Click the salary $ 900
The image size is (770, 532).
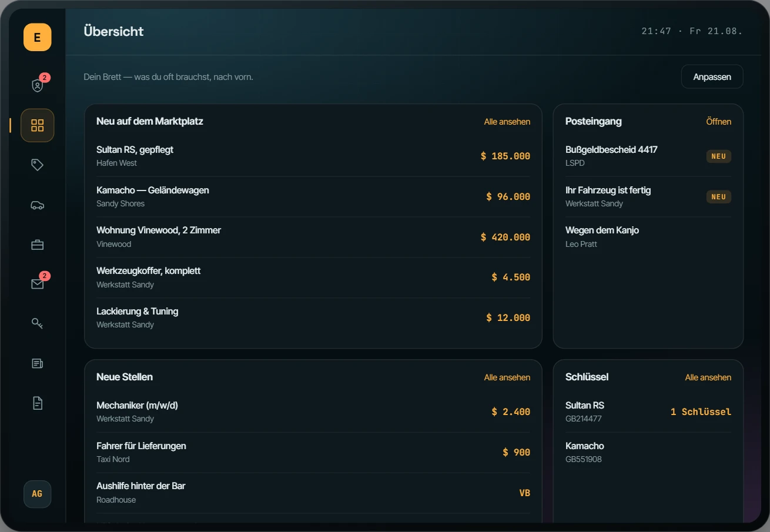pos(517,453)
